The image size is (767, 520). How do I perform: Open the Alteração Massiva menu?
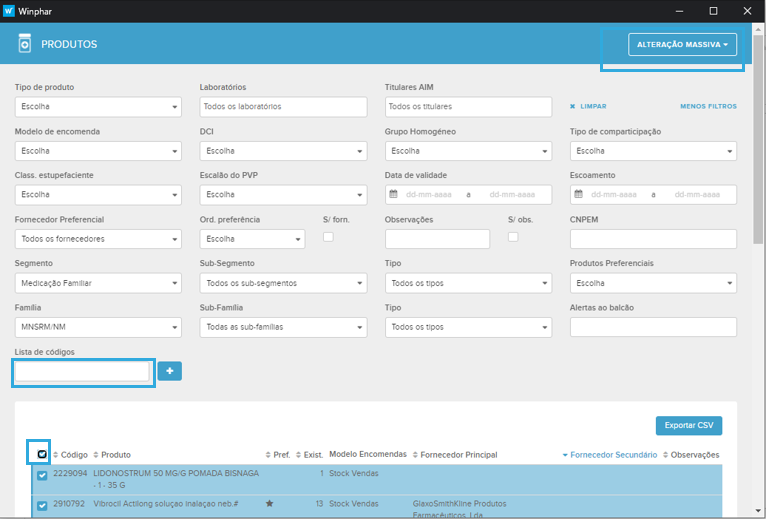[682, 45]
